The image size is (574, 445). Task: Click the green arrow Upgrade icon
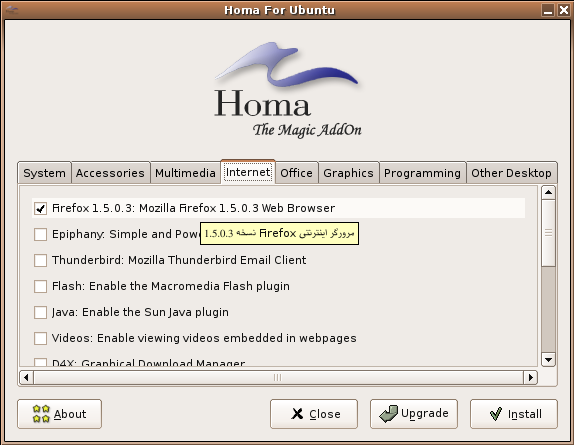pos(388,414)
